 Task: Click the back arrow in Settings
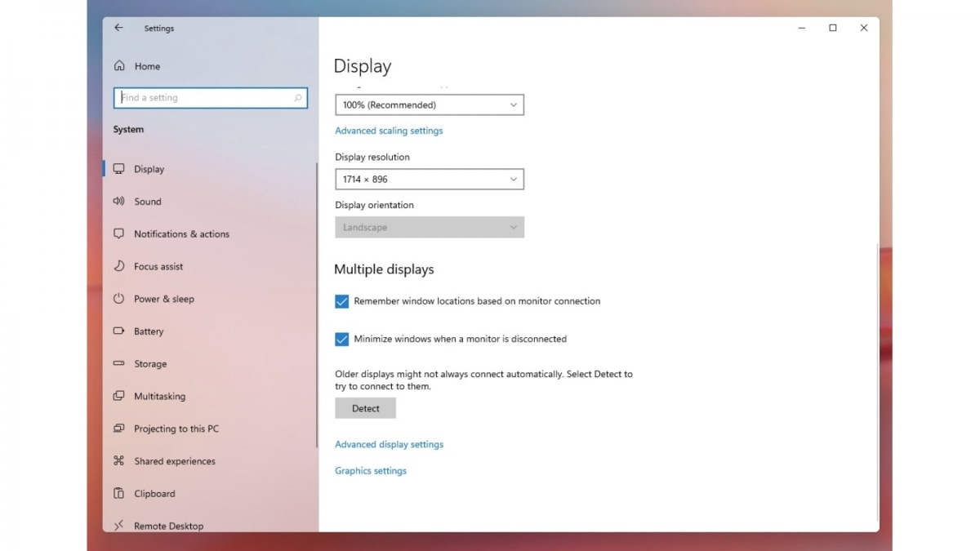[119, 28]
